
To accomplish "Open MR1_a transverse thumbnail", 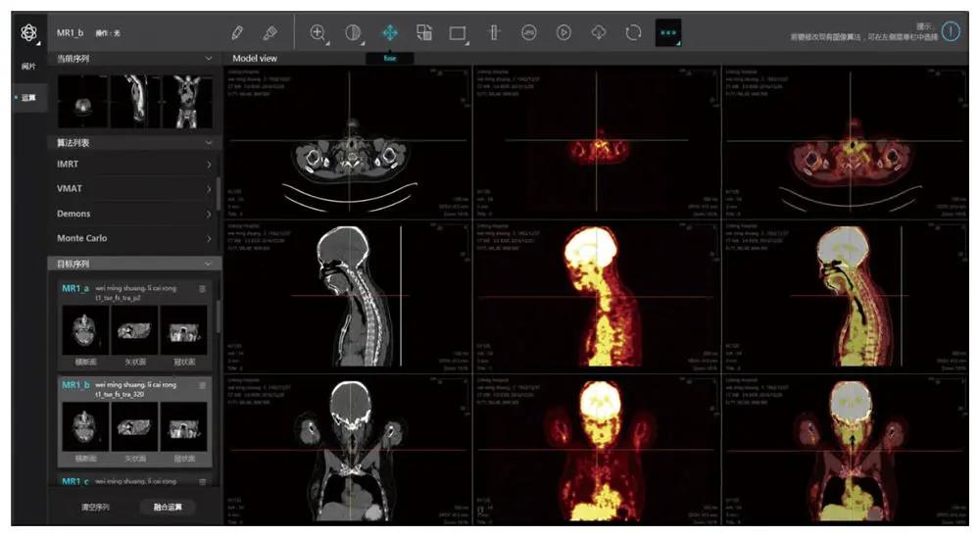I will [x=85, y=330].
